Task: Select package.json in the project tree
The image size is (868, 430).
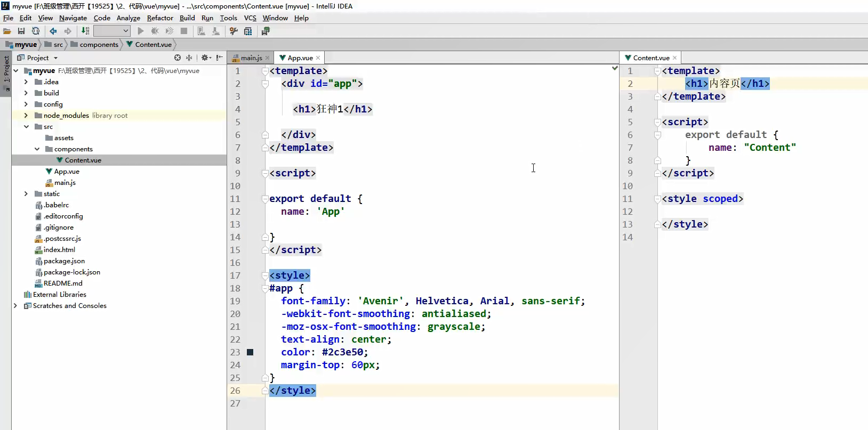Action: point(64,261)
